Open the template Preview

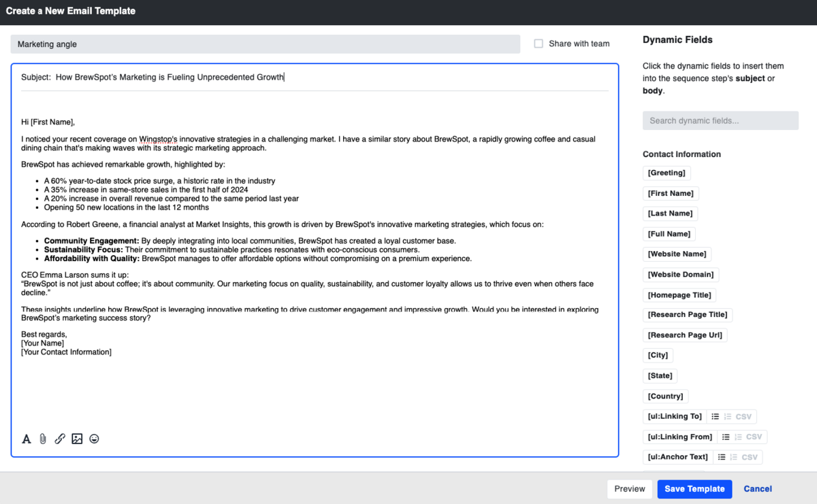click(x=629, y=489)
